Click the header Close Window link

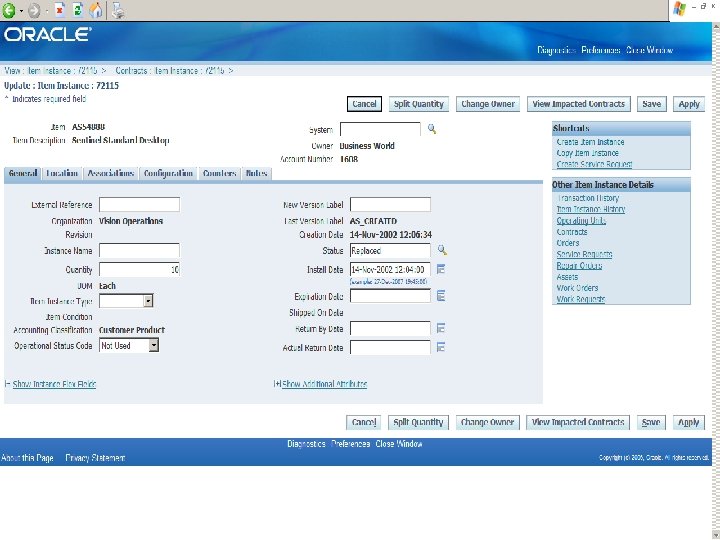click(649, 50)
